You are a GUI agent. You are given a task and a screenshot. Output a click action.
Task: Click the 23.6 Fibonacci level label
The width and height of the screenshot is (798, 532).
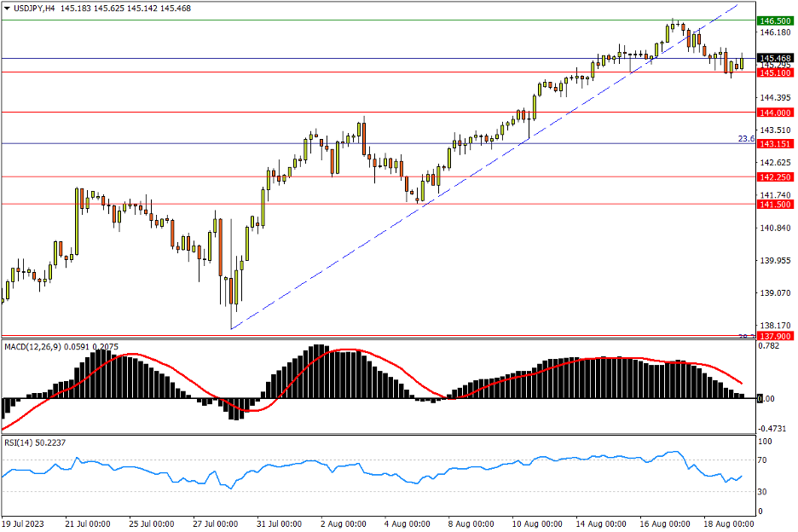[745, 138]
